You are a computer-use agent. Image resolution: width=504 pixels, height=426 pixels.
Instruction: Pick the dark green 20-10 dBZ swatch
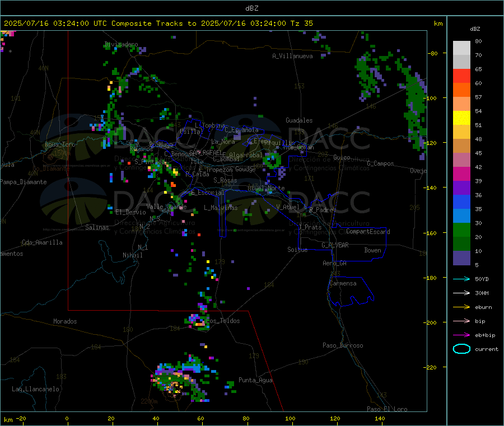(461, 244)
